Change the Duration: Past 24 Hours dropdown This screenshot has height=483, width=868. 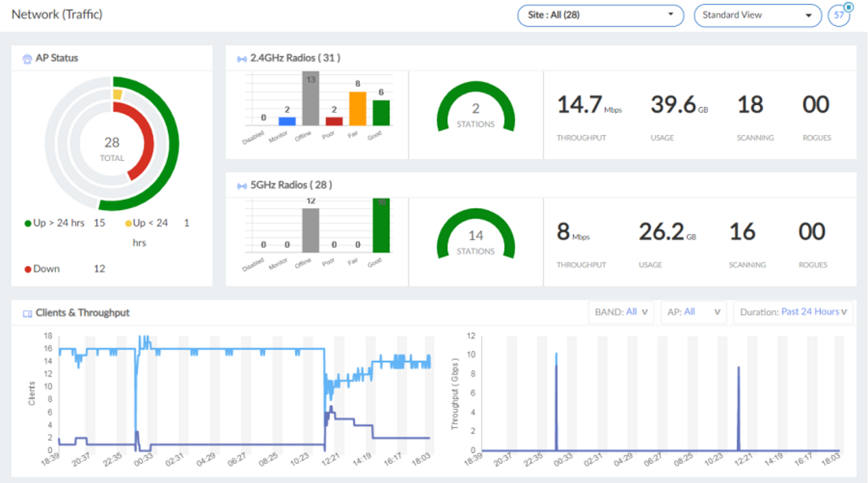[794, 312]
